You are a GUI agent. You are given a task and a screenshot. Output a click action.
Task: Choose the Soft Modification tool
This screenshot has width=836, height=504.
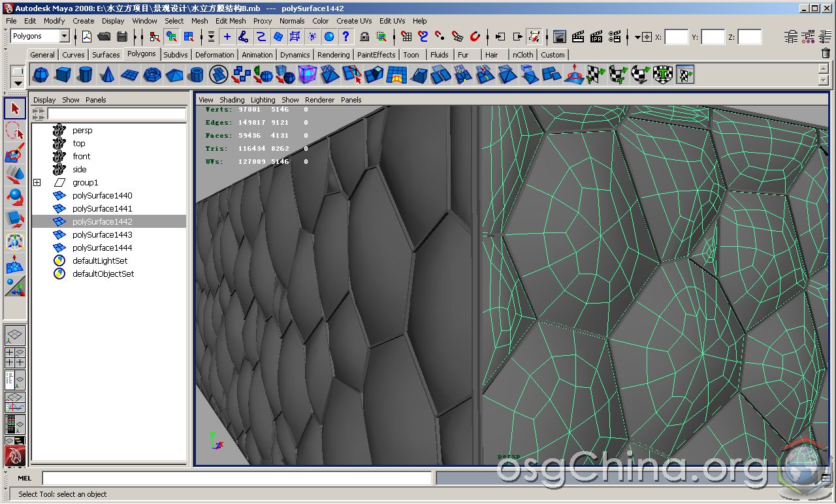tap(15, 264)
